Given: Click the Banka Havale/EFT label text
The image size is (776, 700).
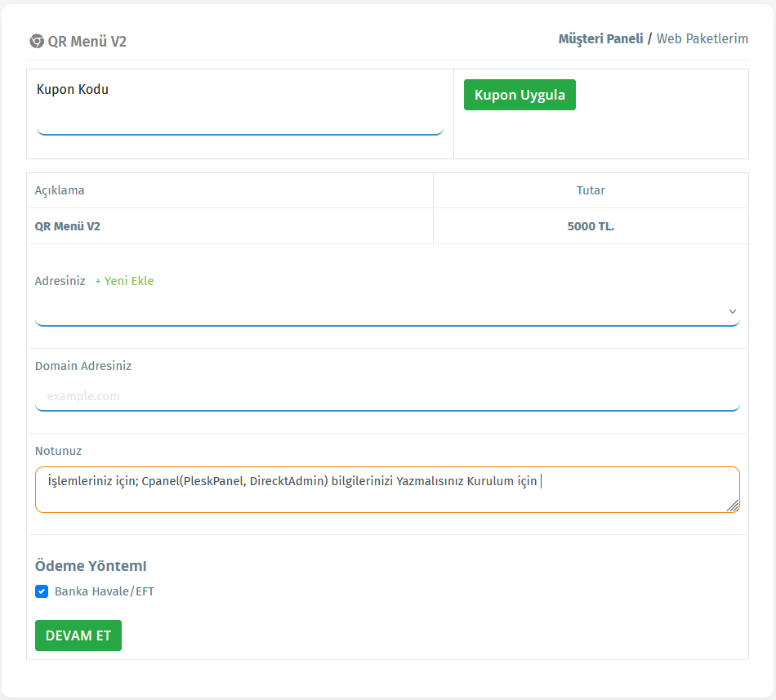Looking at the screenshot, I should click(104, 591).
